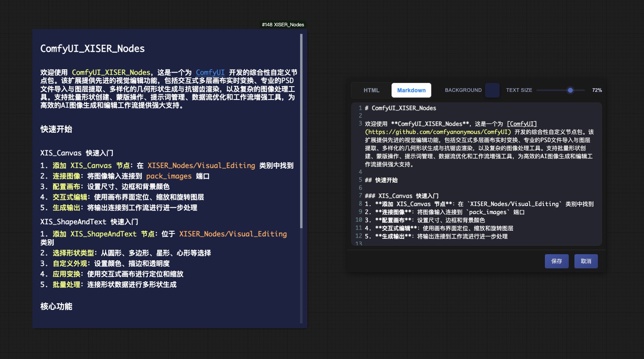Click the text size slider handle
Image resolution: width=644 pixels, height=359 pixels.
(570, 90)
